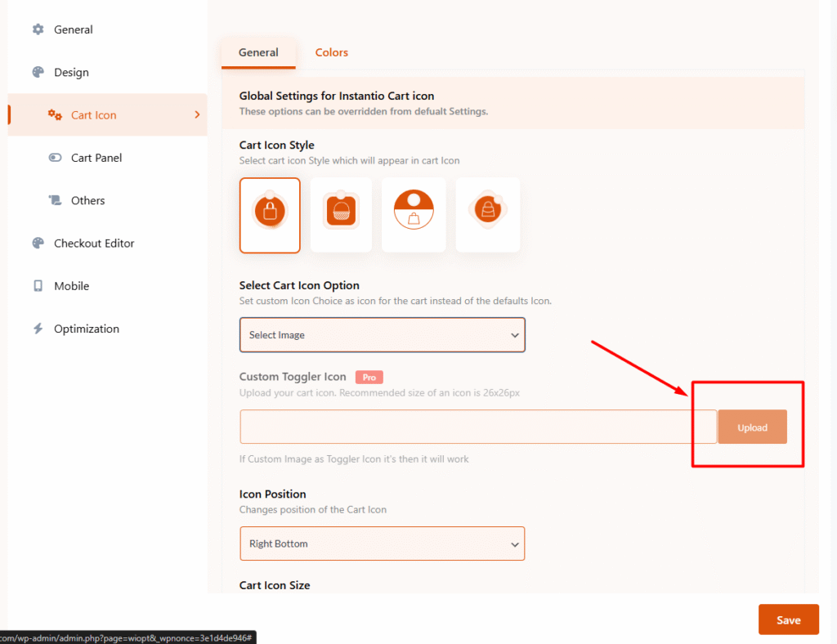Image resolution: width=837 pixels, height=644 pixels.
Task: Switch to the Colors tab
Action: pyautogui.click(x=332, y=52)
